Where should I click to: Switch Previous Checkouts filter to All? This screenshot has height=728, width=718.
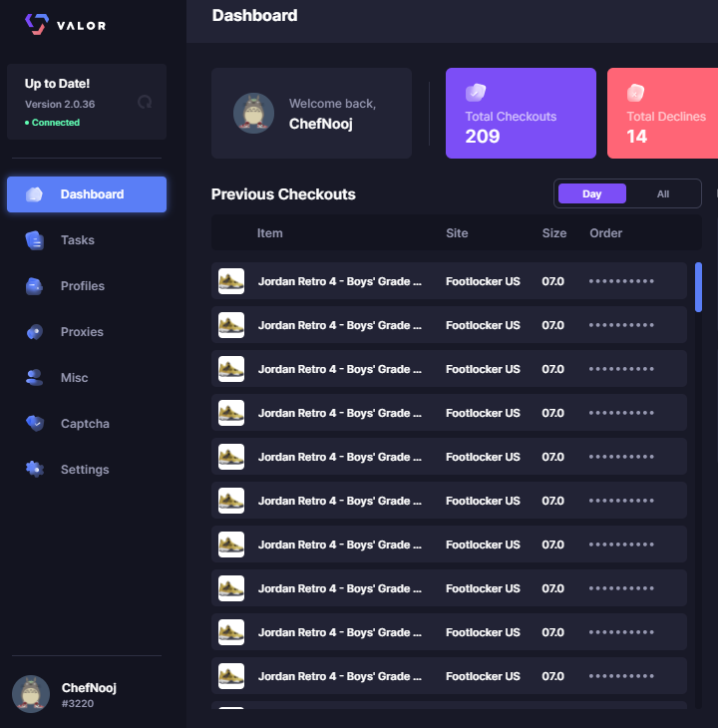(x=663, y=194)
